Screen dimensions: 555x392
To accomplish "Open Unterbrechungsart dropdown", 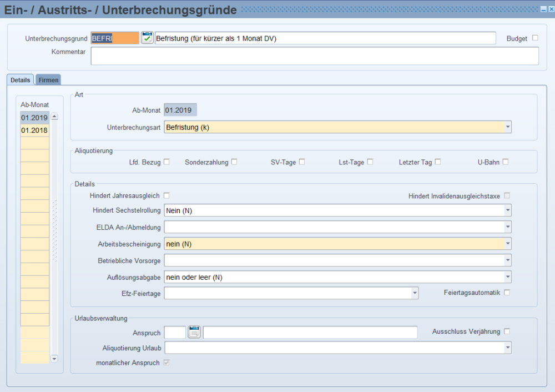I will (x=508, y=127).
